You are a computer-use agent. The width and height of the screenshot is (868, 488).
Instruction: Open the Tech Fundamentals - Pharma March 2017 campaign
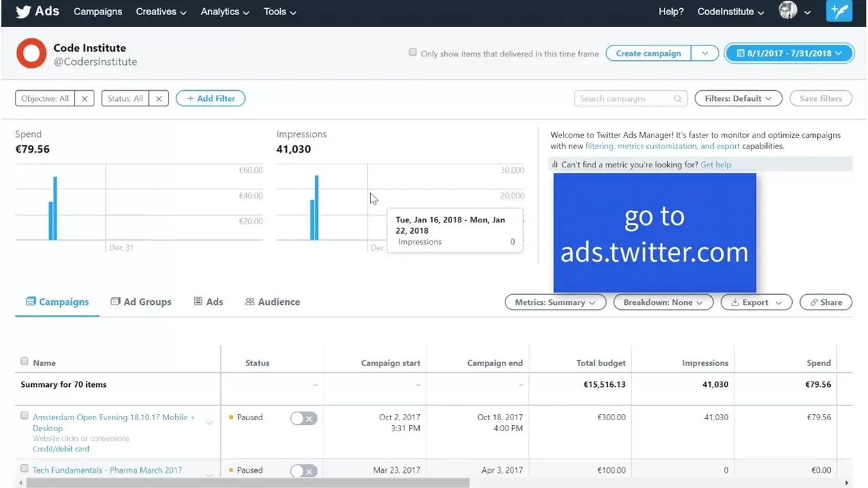[x=107, y=470]
